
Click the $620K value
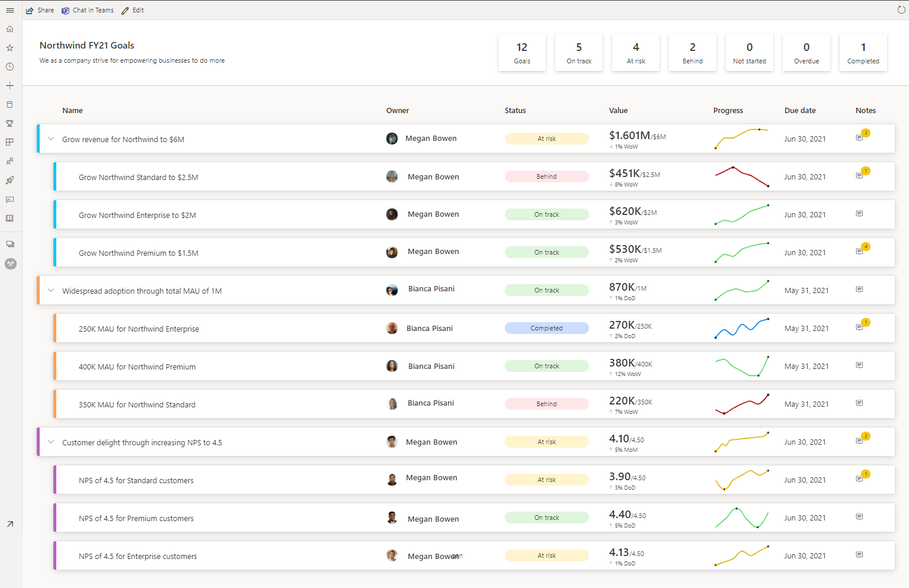pyautogui.click(x=625, y=211)
